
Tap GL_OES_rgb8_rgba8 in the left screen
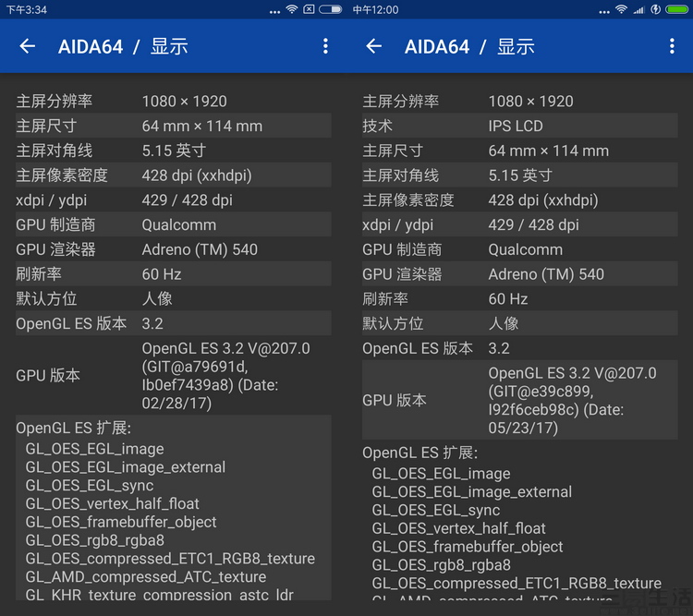(95, 540)
